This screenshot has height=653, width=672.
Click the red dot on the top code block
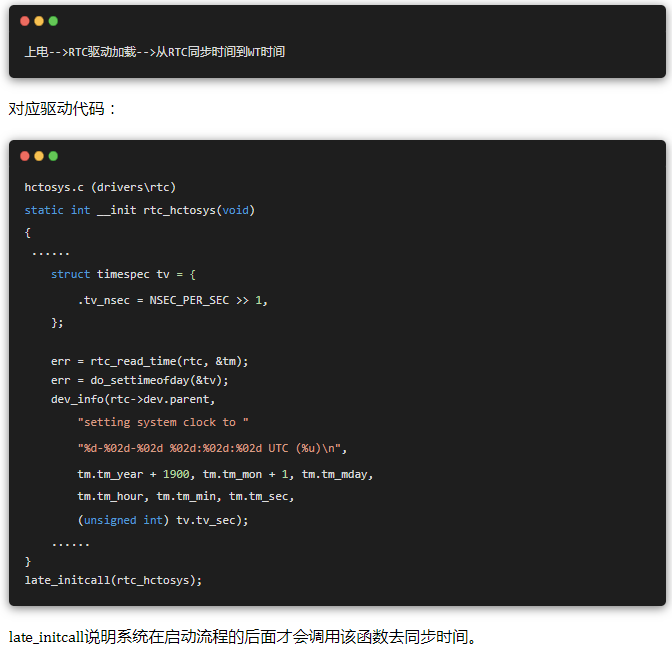(25, 20)
